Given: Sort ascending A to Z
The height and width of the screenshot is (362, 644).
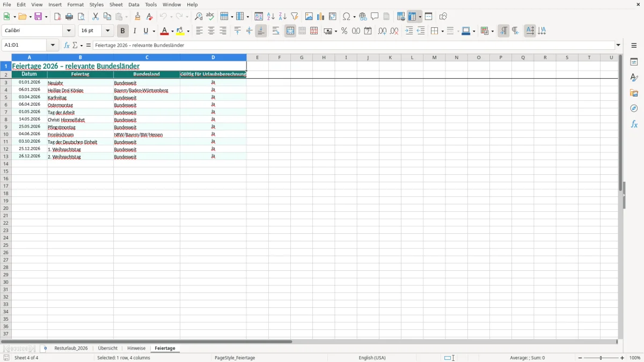Looking at the screenshot, I should point(271,17).
